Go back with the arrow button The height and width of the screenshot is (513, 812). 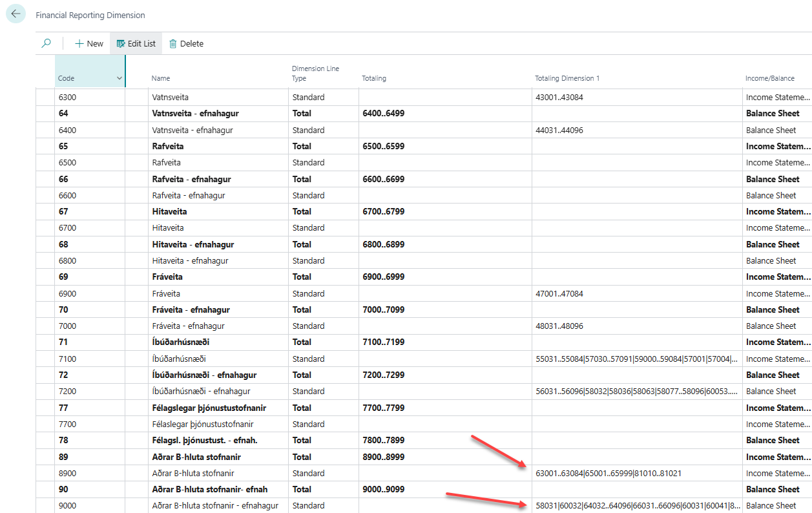pyautogui.click(x=16, y=14)
